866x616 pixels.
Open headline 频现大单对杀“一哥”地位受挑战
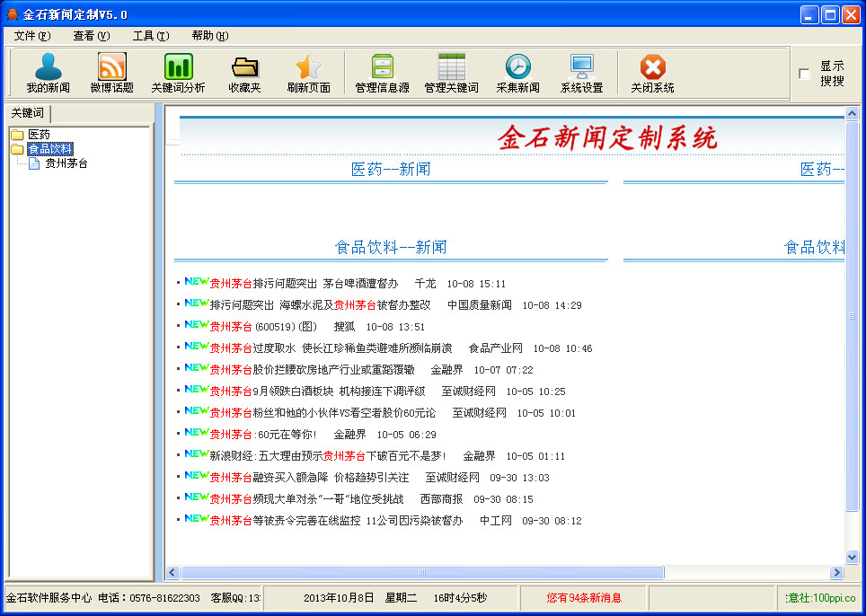(306, 499)
